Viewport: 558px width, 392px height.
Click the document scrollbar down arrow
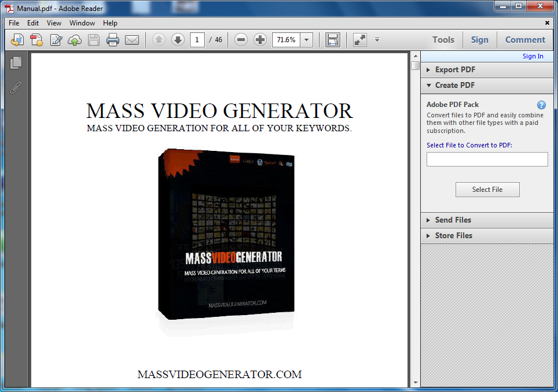coord(415,383)
